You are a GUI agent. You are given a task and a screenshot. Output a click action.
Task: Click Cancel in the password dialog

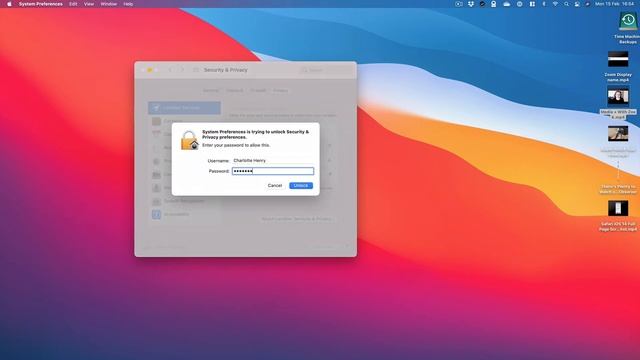275,185
